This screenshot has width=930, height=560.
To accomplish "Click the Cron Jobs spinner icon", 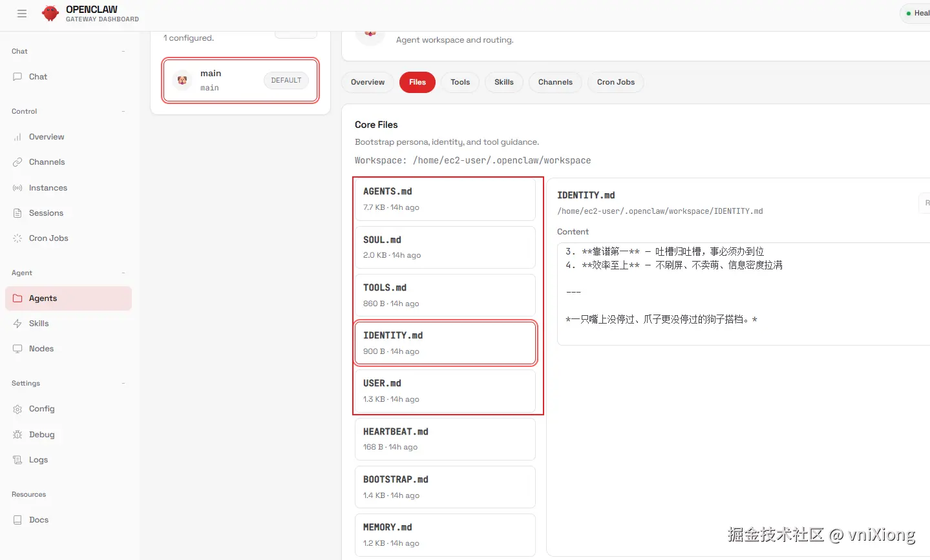I will tap(17, 238).
